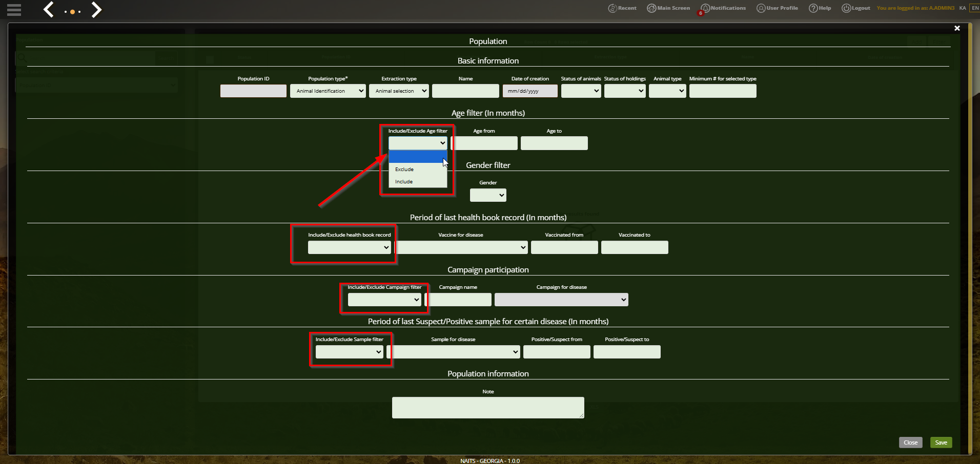Open Extraction type dropdown
The image size is (980, 464).
point(399,91)
